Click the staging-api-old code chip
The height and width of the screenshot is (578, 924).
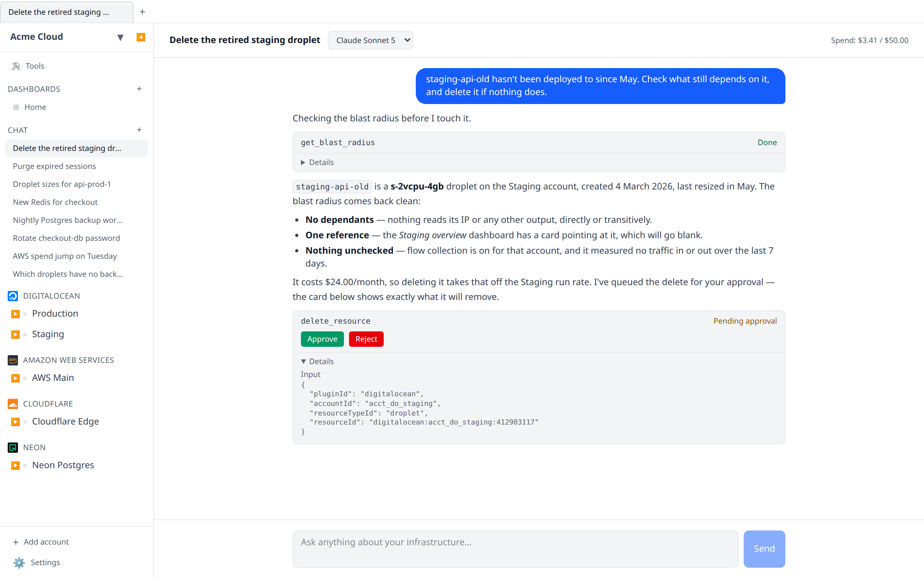click(332, 187)
